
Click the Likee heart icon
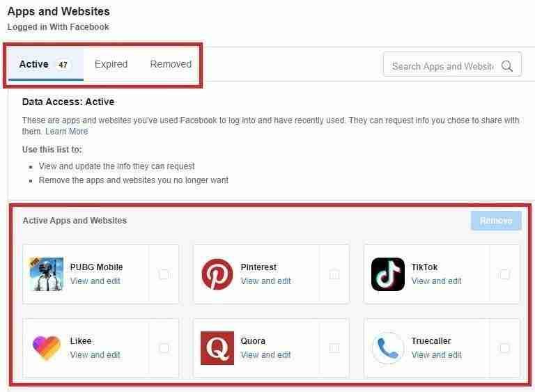click(47, 347)
